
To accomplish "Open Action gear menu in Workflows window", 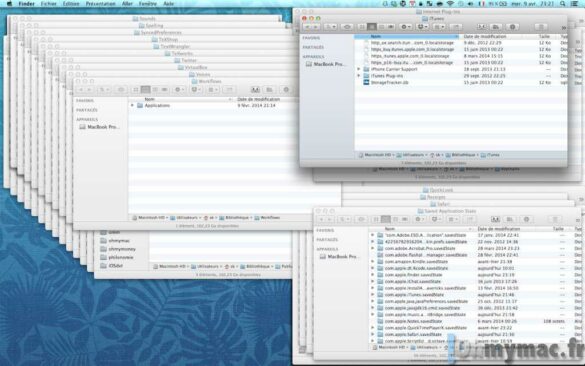I will (179, 90).
